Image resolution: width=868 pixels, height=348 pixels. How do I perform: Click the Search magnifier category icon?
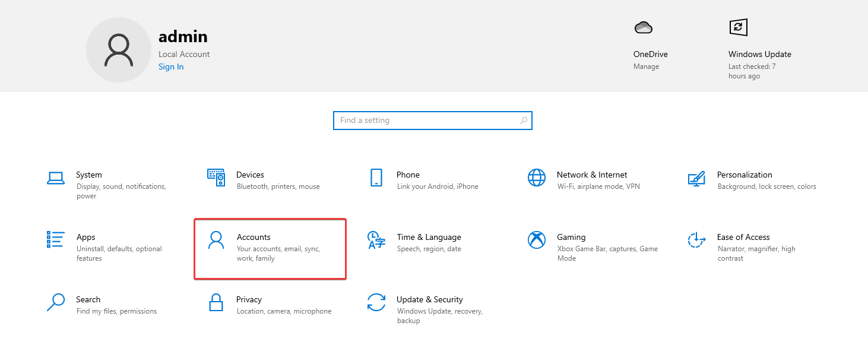(56, 302)
